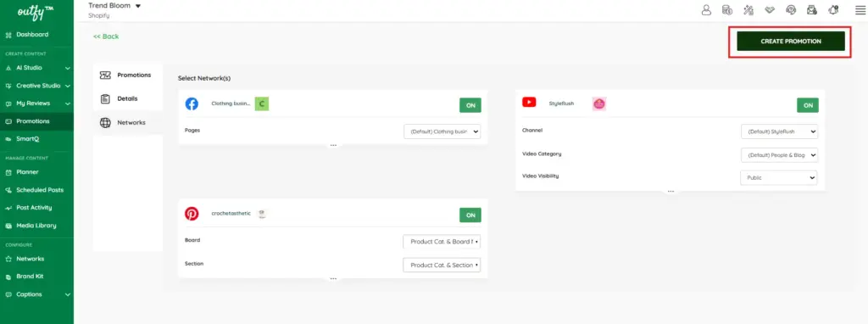Open the hamburger menu icon
Screen dimensions: 868x324
[x=860, y=10]
